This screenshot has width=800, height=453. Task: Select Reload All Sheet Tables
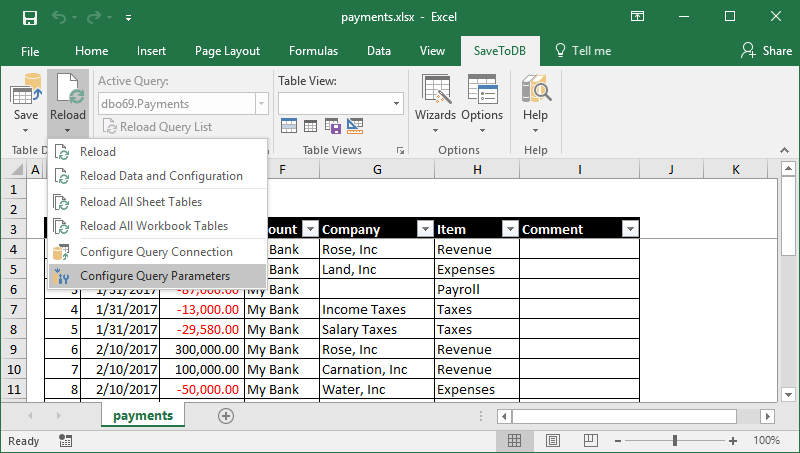[x=158, y=202]
